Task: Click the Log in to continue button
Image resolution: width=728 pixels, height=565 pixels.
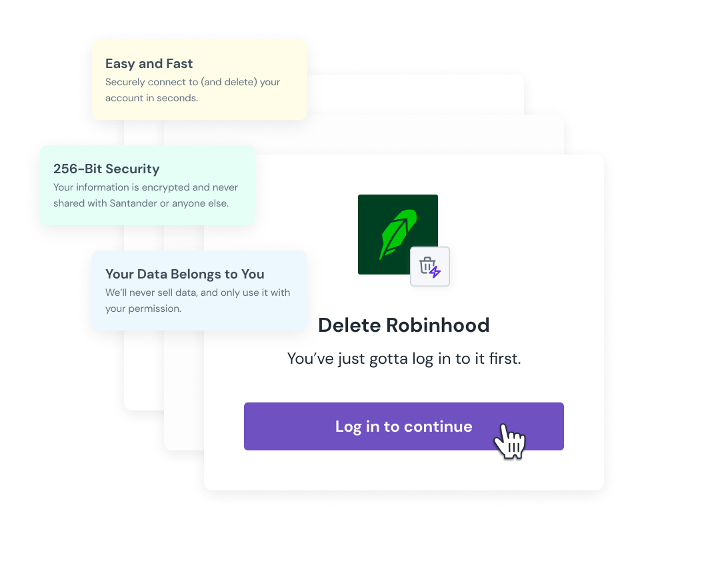Action: point(403,426)
